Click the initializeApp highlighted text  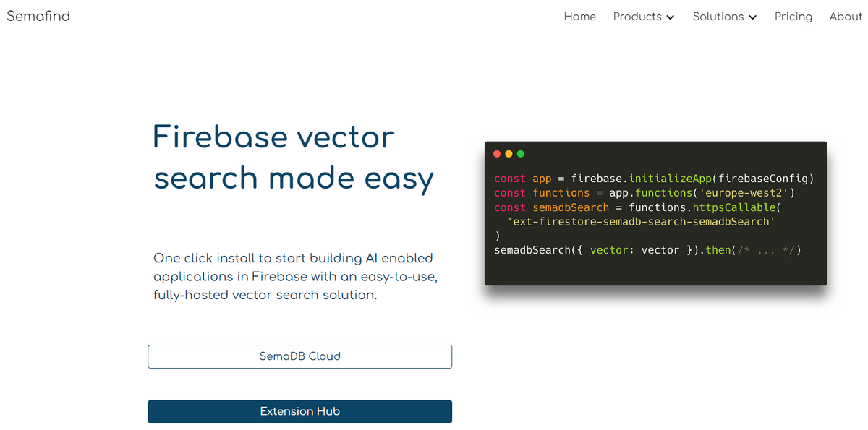(x=670, y=178)
